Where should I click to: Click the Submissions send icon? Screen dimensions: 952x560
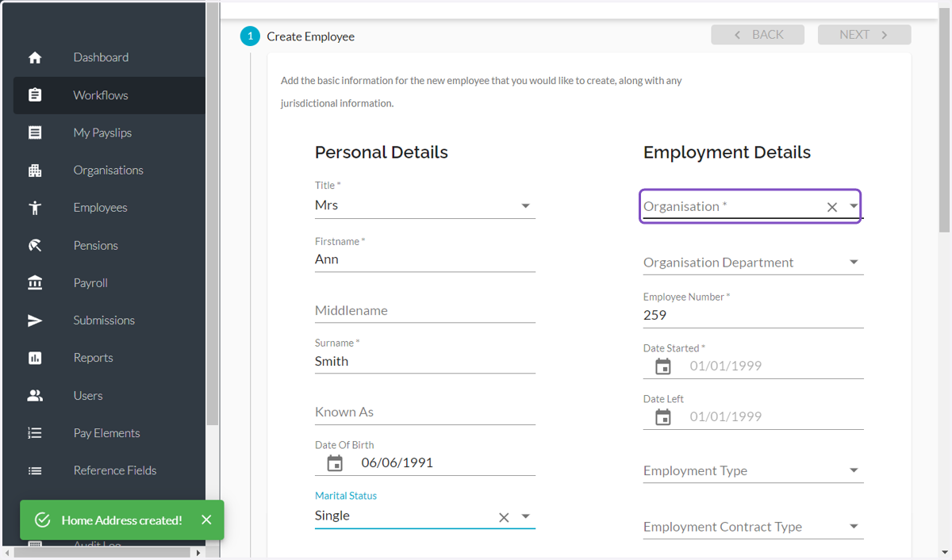(x=35, y=320)
